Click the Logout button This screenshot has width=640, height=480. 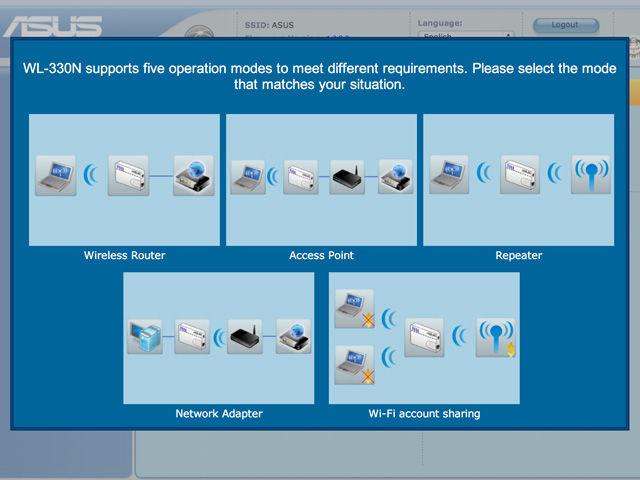click(x=566, y=25)
